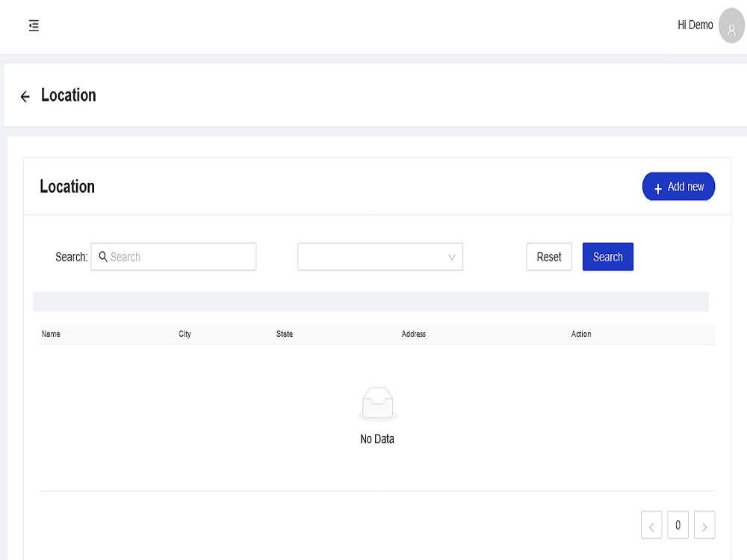Click the Hi Demo greeting text
The width and height of the screenshot is (747, 560).
(x=695, y=25)
